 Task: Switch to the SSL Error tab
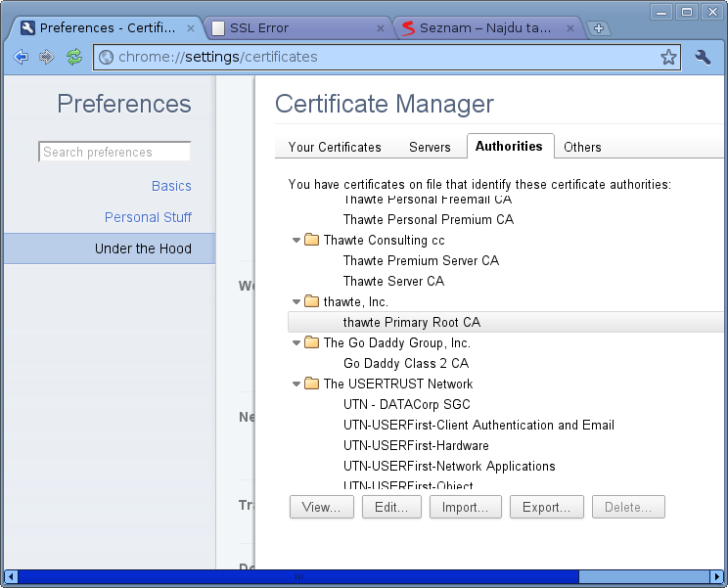(x=297, y=28)
